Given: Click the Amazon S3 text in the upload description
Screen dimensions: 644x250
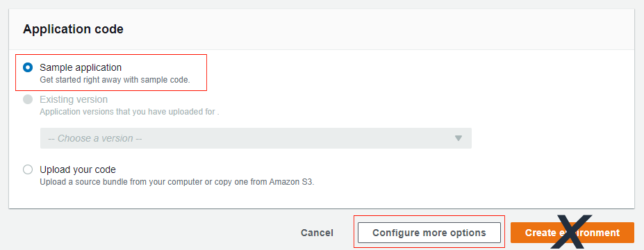Looking at the screenshot, I should click(x=292, y=182).
